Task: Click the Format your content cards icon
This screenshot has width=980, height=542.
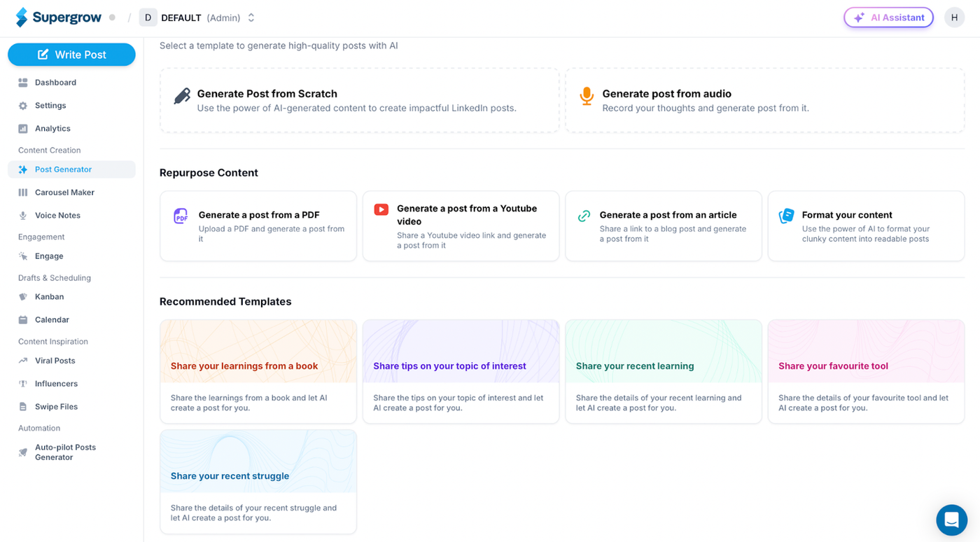Action: pyautogui.click(x=787, y=216)
